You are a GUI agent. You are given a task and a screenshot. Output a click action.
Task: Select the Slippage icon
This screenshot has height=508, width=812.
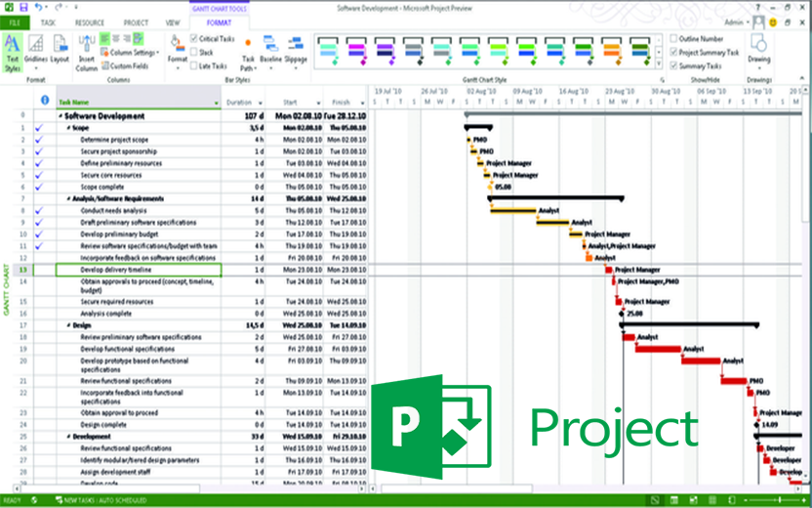point(295,50)
